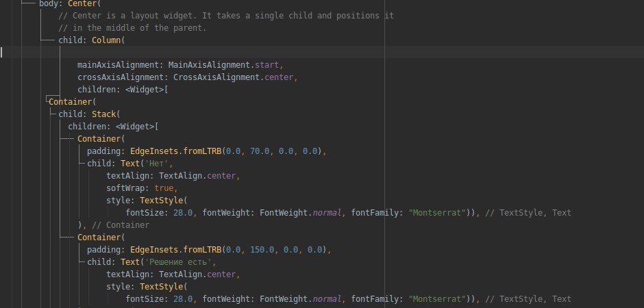
Task: Click the comment 'Center is a layout widget'
Action: (226, 16)
